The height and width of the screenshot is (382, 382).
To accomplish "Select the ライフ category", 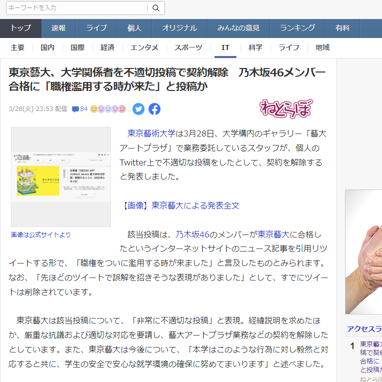I will [289, 48].
